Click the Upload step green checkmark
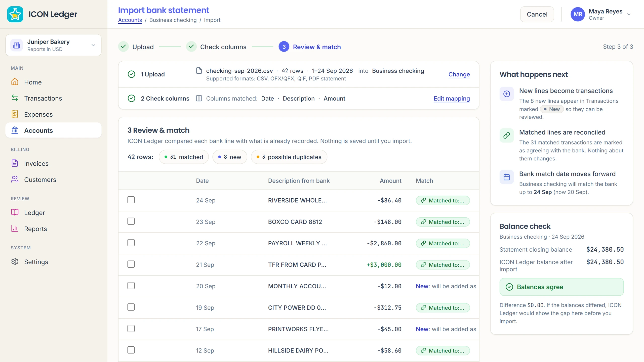The width and height of the screenshot is (644, 362). [x=124, y=47]
